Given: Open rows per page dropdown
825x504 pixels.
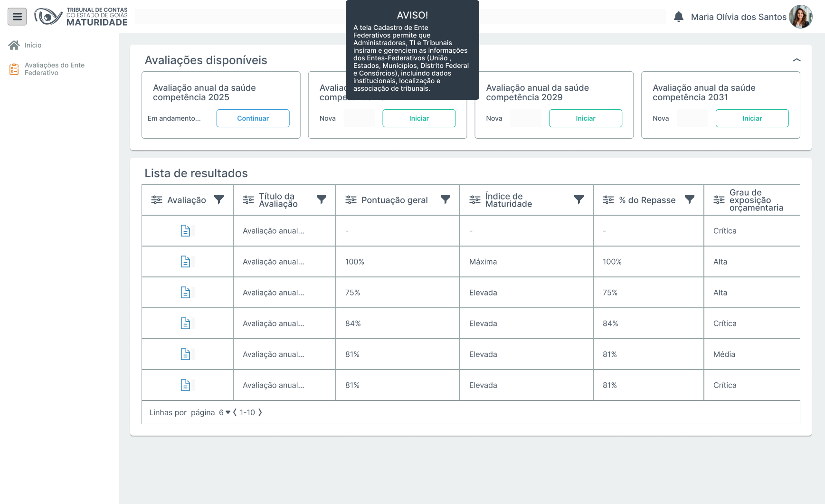Looking at the screenshot, I should [224, 412].
